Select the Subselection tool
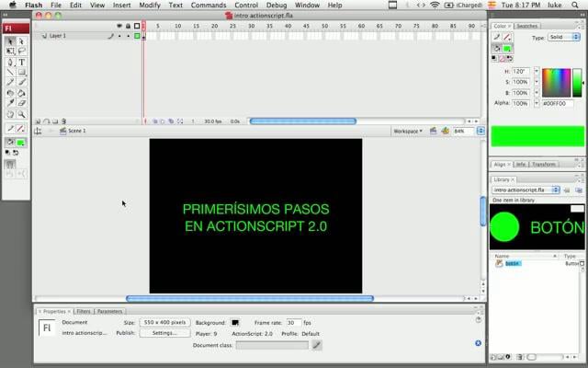This screenshot has height=368, width=588. pyautogui.click(x=21, y=40)
